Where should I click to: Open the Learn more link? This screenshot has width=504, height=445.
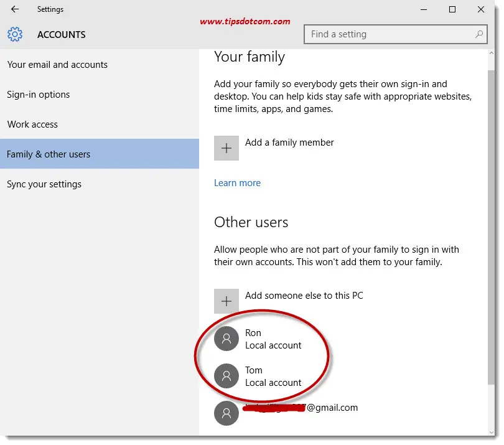[237, 182]
